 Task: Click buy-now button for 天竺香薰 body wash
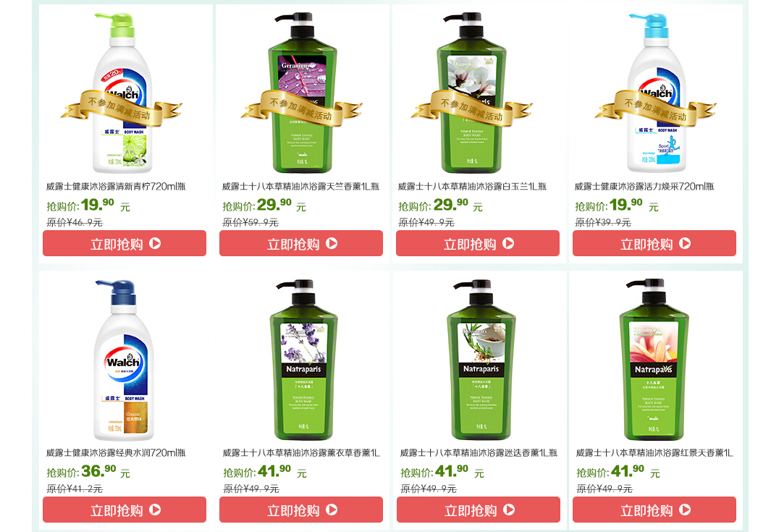[x=301, y=243]
